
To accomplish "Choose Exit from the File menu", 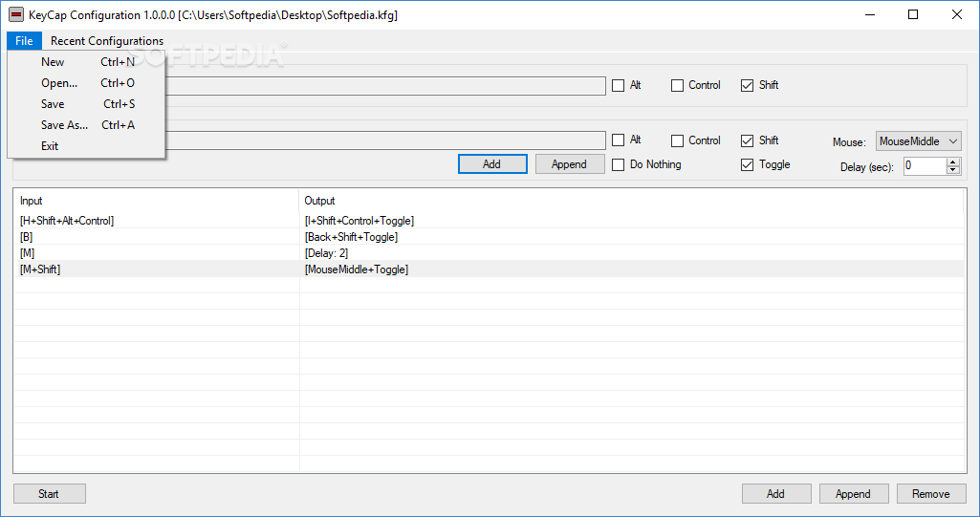I will click(87, 146).
